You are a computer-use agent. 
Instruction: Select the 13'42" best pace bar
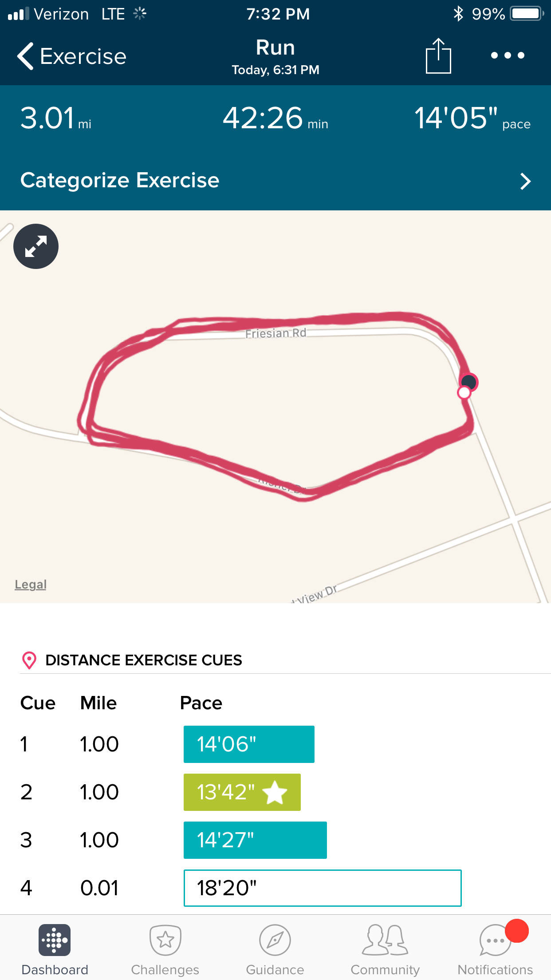242,792
